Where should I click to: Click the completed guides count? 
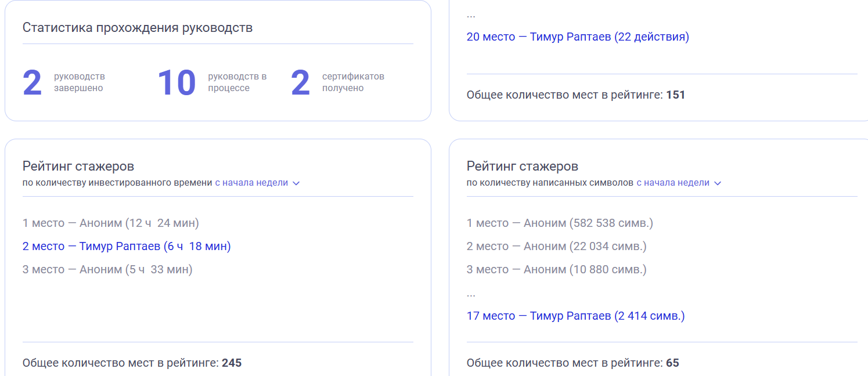tap(33, 82)
